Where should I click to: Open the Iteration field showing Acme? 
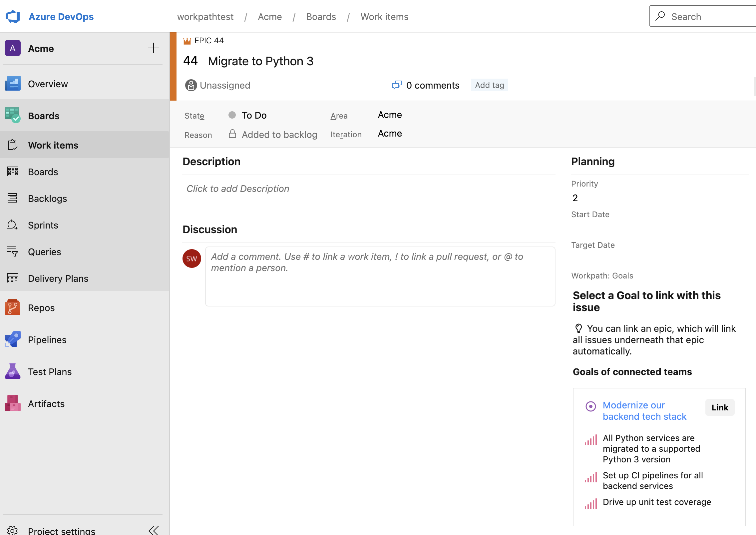[390, 134]
